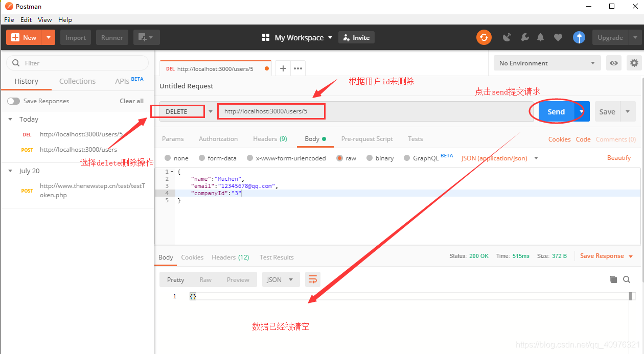
Task: Add a new request tab with plus
Action: pyautogui.click(x=283, y=68)
